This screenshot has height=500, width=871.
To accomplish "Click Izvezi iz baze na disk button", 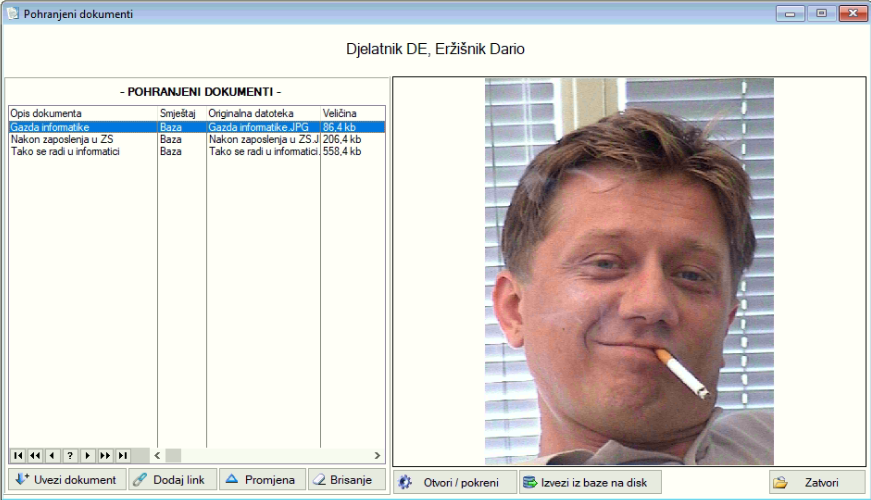I will tap(590, 482).
